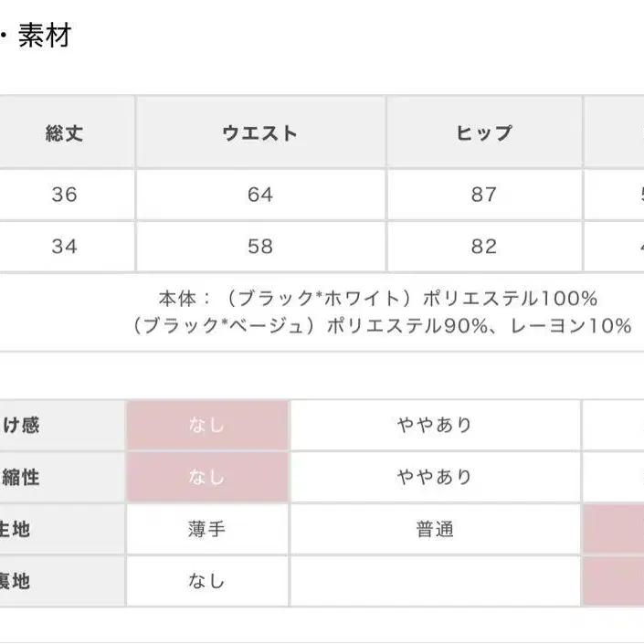Click the pink なし cell in 伸縮性 row
Image resolution: width=644 pixels, height=644 pixels.
[x=206, y=477]
